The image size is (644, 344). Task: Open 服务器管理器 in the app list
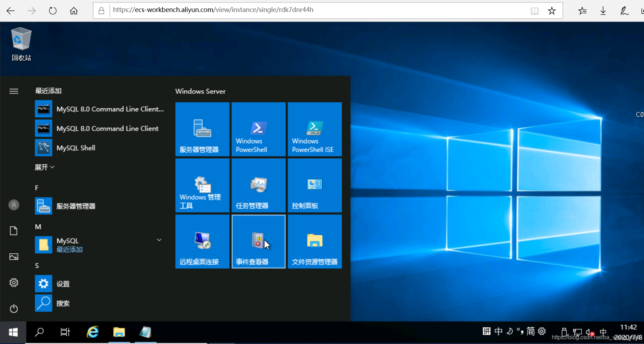coord(100,206)
